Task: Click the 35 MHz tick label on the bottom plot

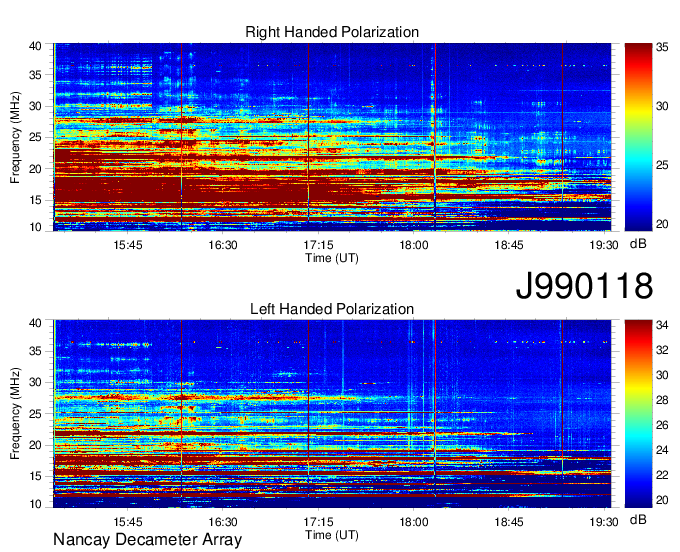Action: 35,351
